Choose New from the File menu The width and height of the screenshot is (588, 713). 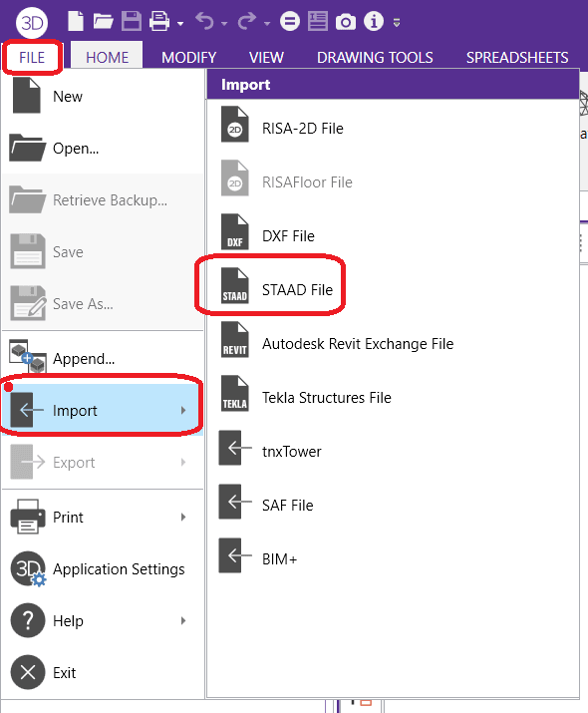pyautogui.click(x=103, y=96)
